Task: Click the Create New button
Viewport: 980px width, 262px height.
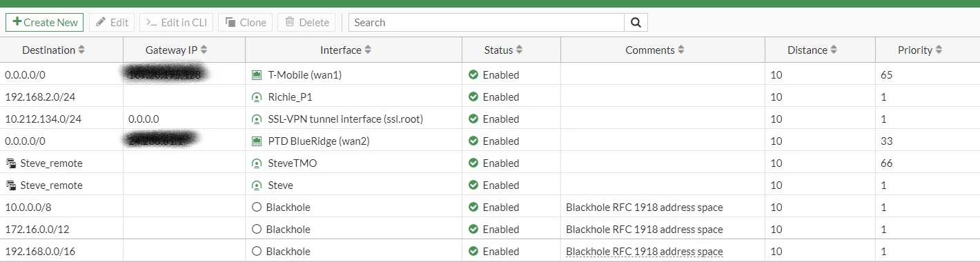Action: tap(45, 22)
